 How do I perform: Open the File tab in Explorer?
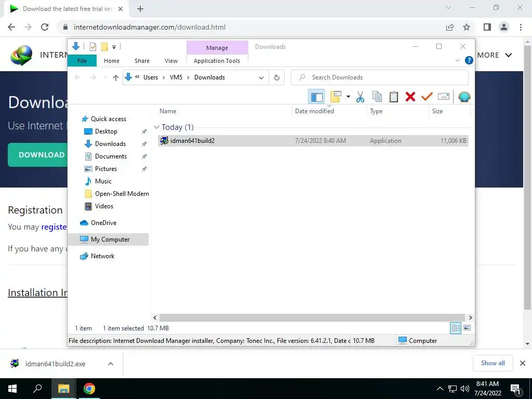coord(82,61)
